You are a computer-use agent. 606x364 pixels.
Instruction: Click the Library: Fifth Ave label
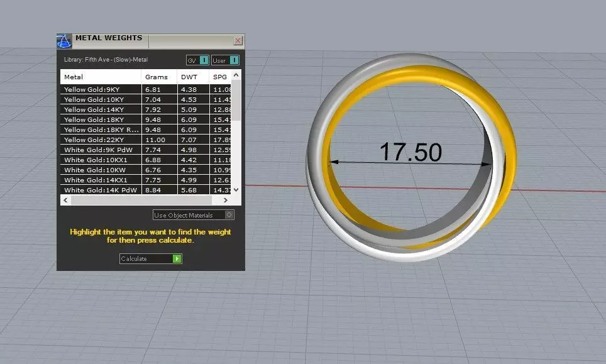click(x=106, y=60)
